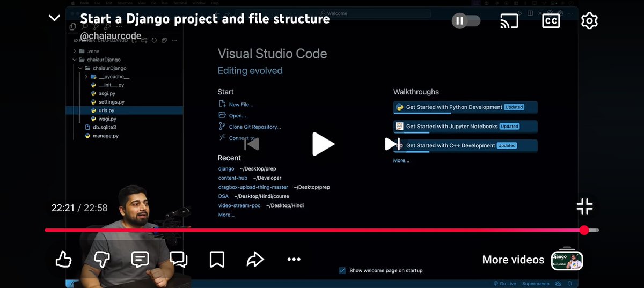Screen dimensions: 644x288
Task: Skip to the previous video
Action: 251,144
